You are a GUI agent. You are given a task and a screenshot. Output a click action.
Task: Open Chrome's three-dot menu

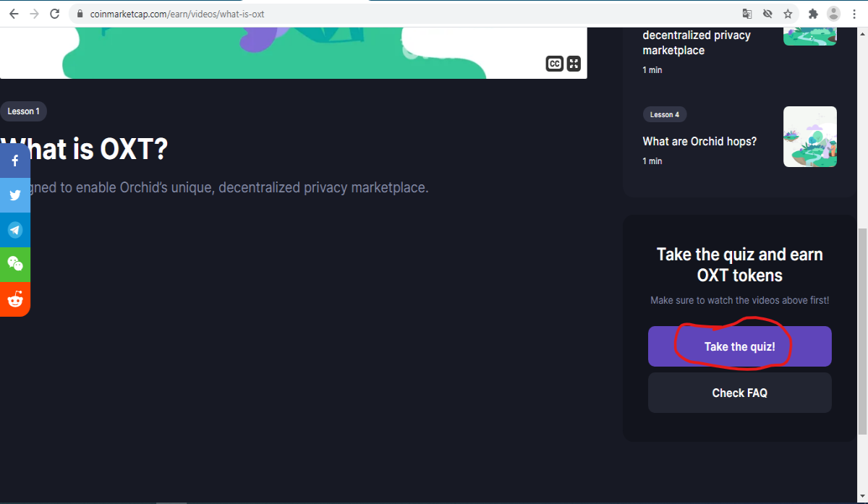(854, 14)
